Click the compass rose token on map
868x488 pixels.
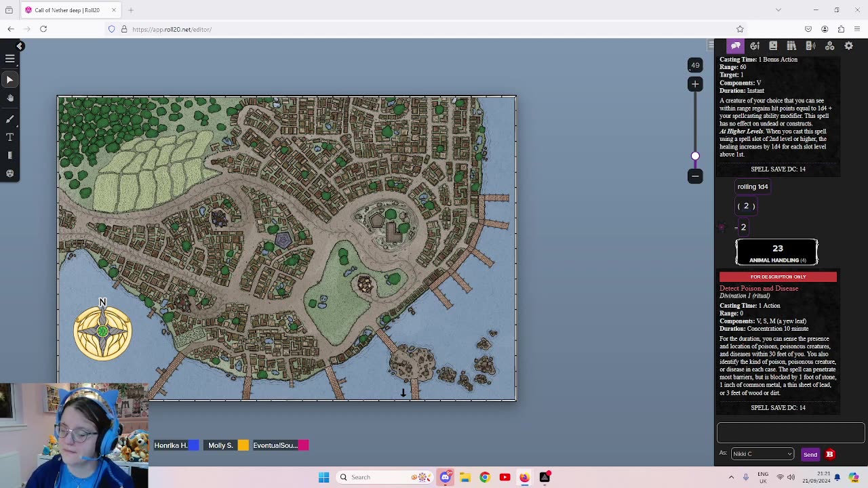(x=102, y=332)
